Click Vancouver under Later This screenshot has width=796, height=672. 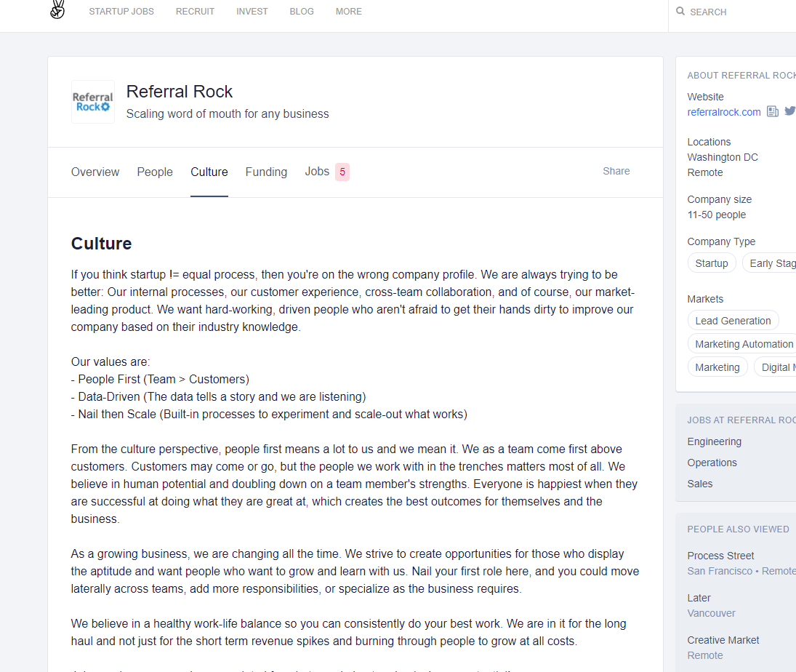tap(711, 613)
